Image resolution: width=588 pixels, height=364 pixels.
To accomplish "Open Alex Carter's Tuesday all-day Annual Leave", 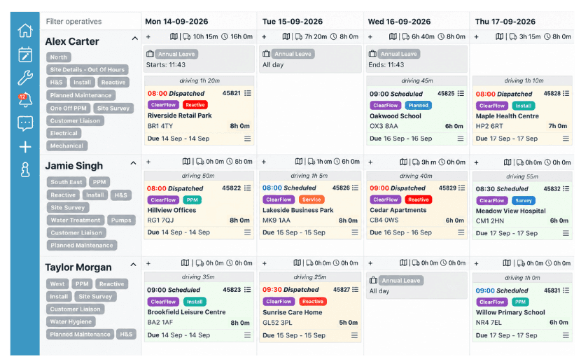I will (x=310, y=59).
